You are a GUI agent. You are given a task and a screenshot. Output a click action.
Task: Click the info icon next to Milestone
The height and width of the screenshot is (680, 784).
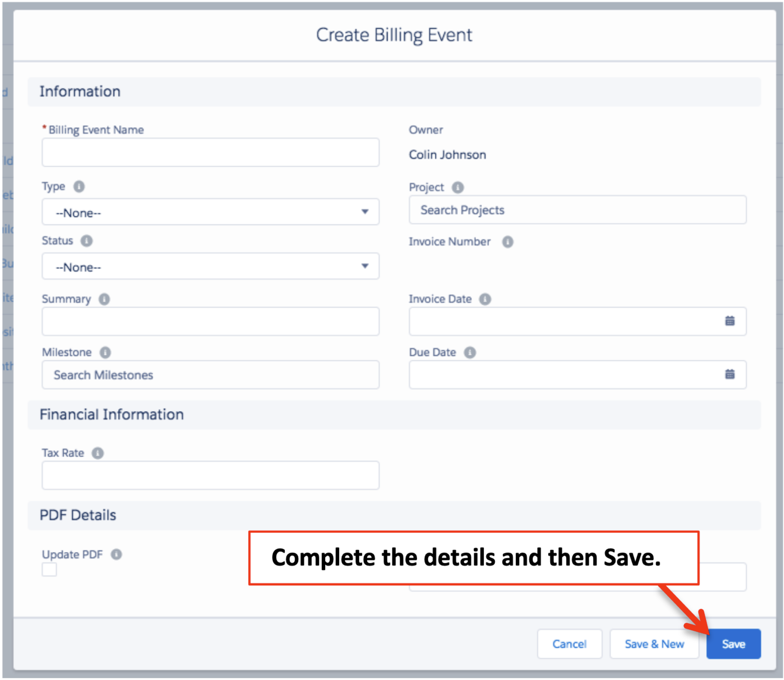(x=105, y=352)
